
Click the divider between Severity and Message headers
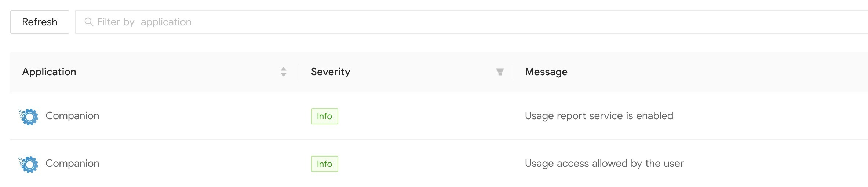513,72
